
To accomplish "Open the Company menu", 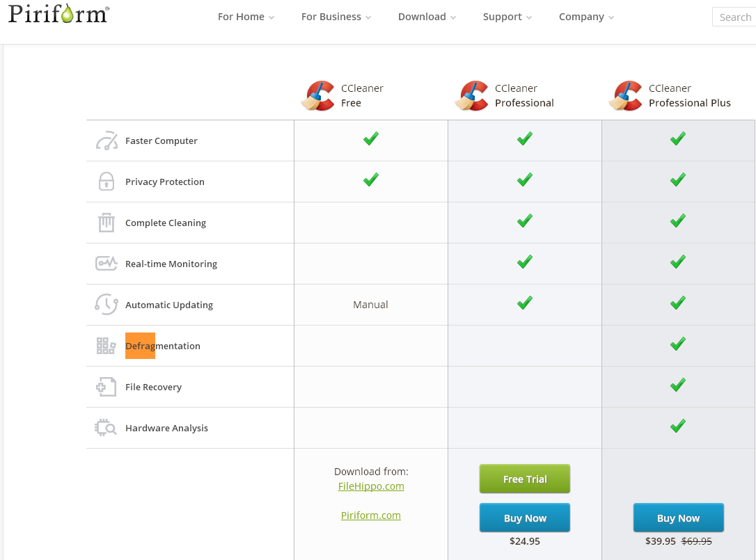I will (581, 17).
